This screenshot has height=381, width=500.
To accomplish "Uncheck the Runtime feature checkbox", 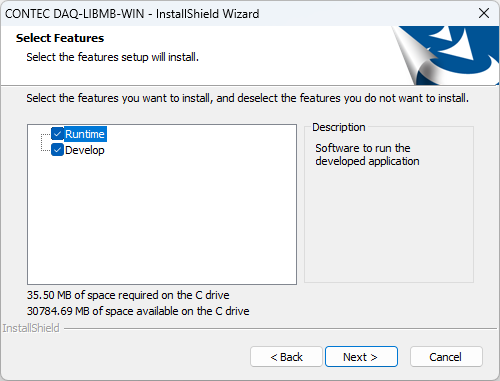I will click(57, 134).
